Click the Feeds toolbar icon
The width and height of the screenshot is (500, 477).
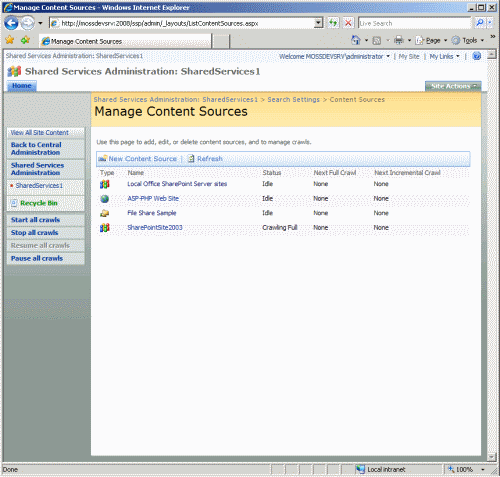coord(377,41)
